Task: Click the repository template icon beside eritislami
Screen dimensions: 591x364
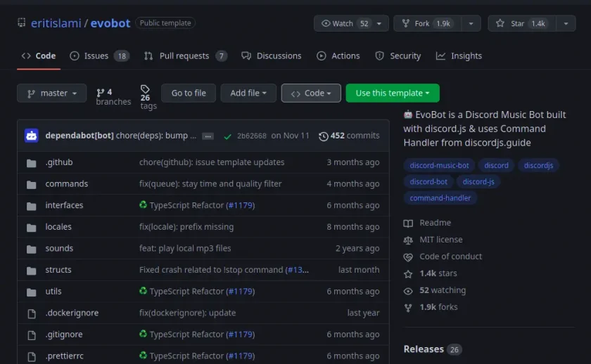Action: coord(22,23)
